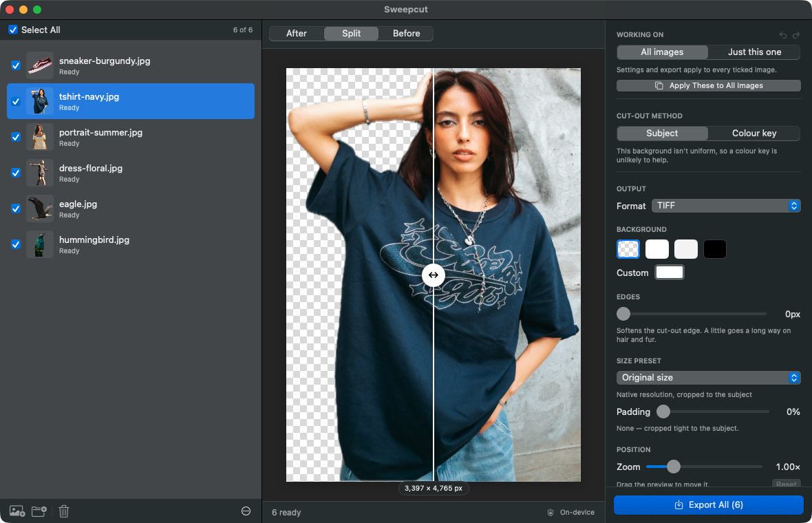Click the sneaker-burgundy.jpg file name
Image resolution: width=812 pixels, height=523 pixels.
(x=105, y=61)
